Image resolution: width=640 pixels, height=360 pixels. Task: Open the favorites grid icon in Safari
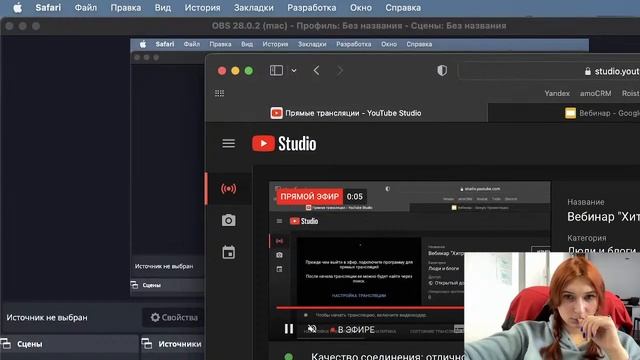(220, 93)
